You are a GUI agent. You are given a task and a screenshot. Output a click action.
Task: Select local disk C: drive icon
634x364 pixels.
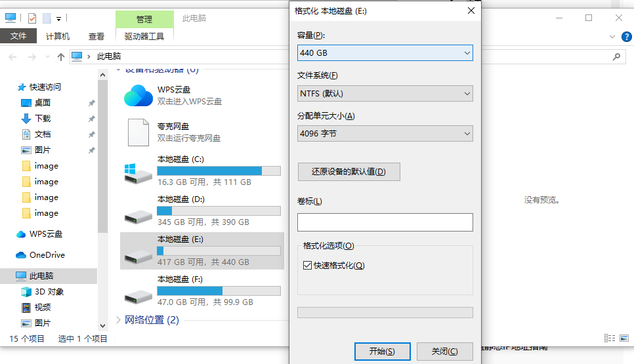tap(138, 173)
